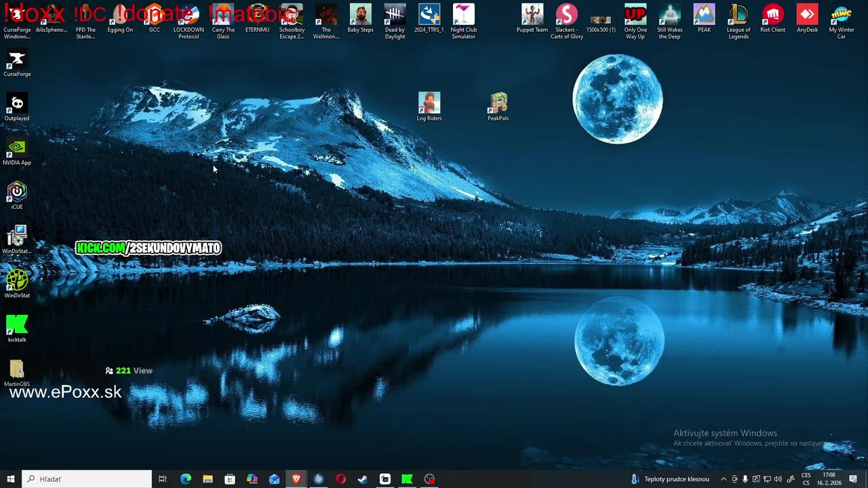Image resolution: width=868 pixels, height=488 pixels.
Task: Select the Egging On game icon
Action: [120, 19]
